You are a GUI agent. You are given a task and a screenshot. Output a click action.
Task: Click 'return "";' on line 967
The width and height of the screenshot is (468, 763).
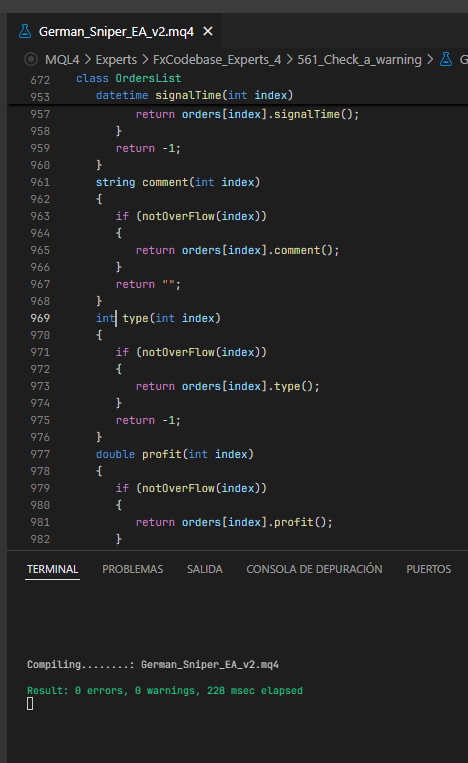[148, 285]
